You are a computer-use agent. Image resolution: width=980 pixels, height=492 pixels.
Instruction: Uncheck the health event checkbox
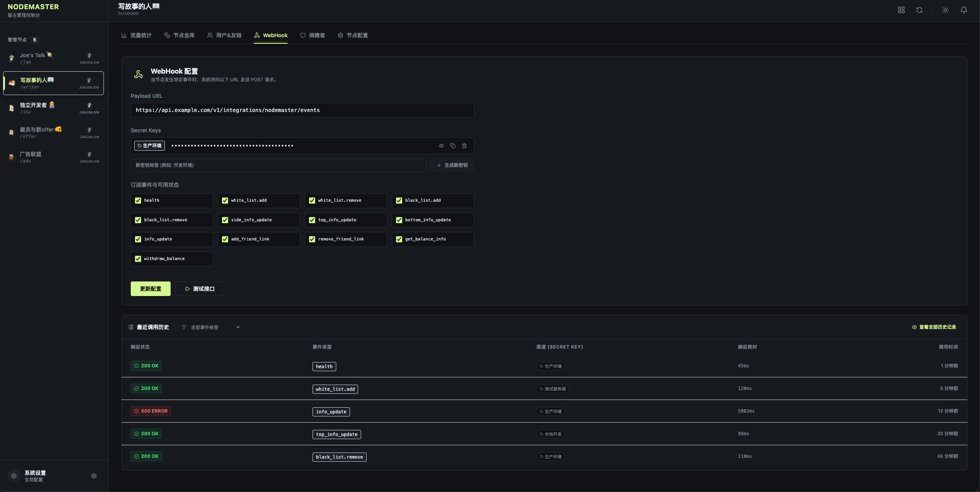point(138,201)
